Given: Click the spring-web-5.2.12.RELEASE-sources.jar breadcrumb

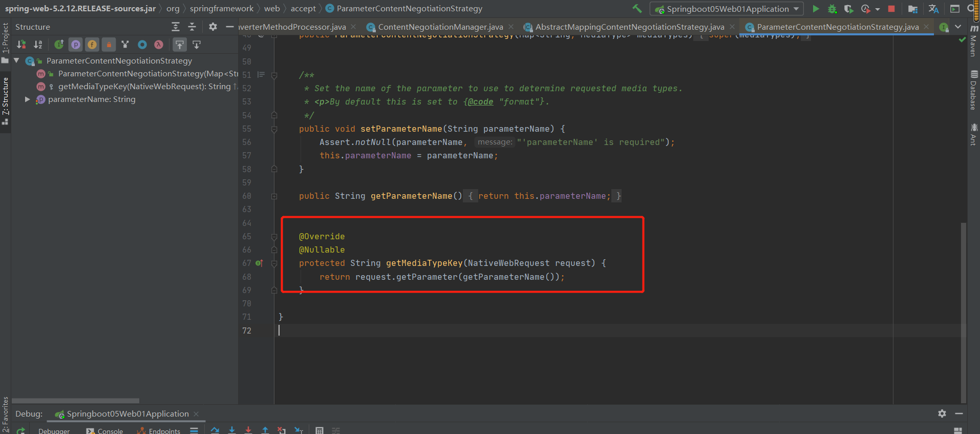Looking at the screenshot, I should 80,9.
